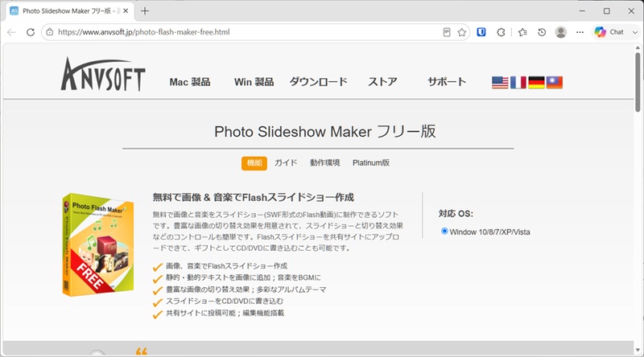
Task: Expand the Chat dropdown chevron
Action: 634,32
